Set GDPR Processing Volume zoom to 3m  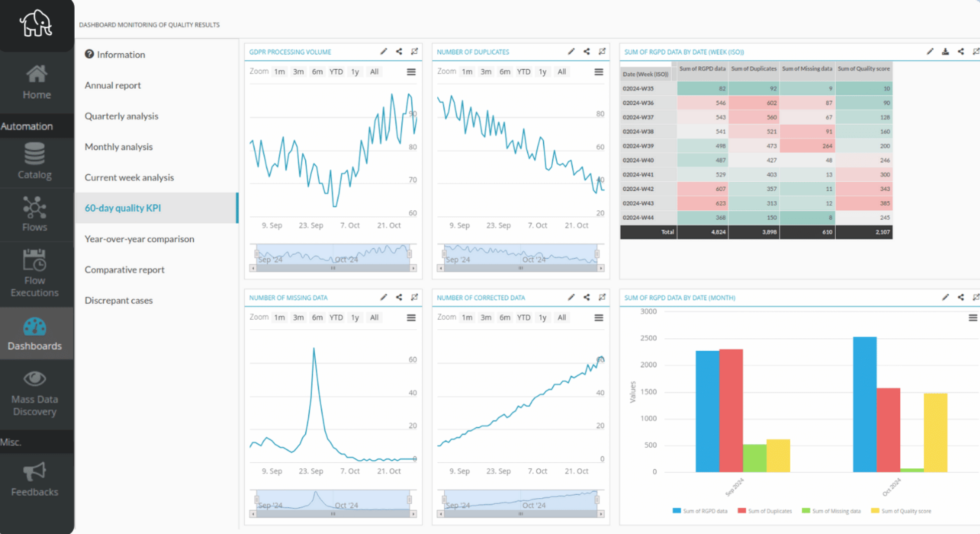(x=298, y=72)
